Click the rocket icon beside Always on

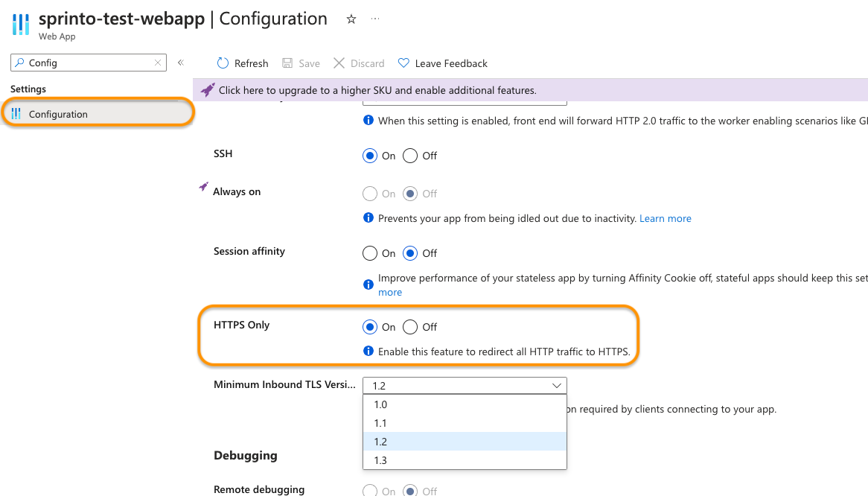coord(204,186)
